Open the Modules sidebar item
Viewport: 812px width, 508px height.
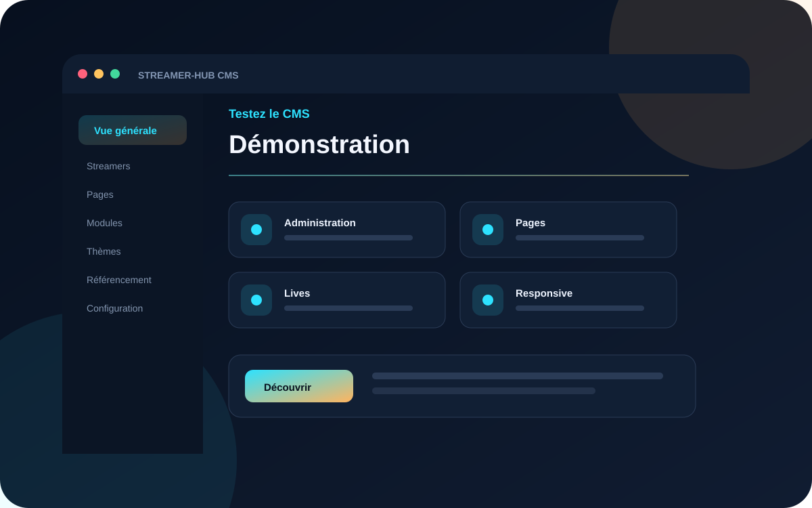(x=104, y=223)
